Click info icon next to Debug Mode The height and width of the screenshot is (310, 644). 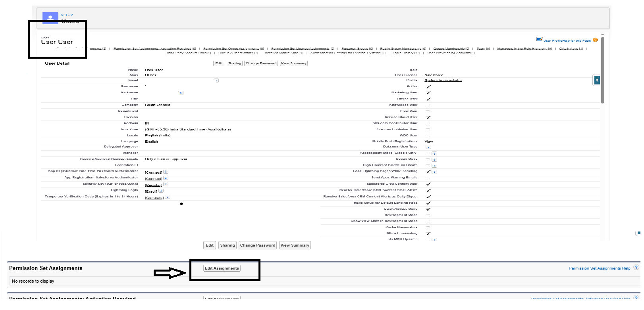tap(434, 159)
